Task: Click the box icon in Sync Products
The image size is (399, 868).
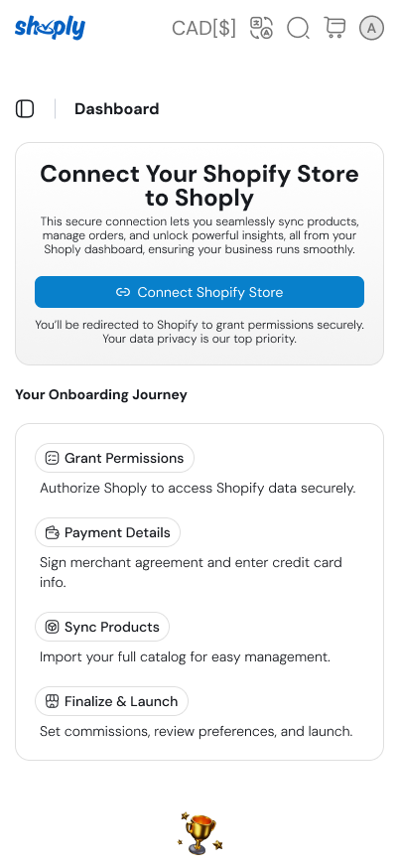Action: coord(52,627)
